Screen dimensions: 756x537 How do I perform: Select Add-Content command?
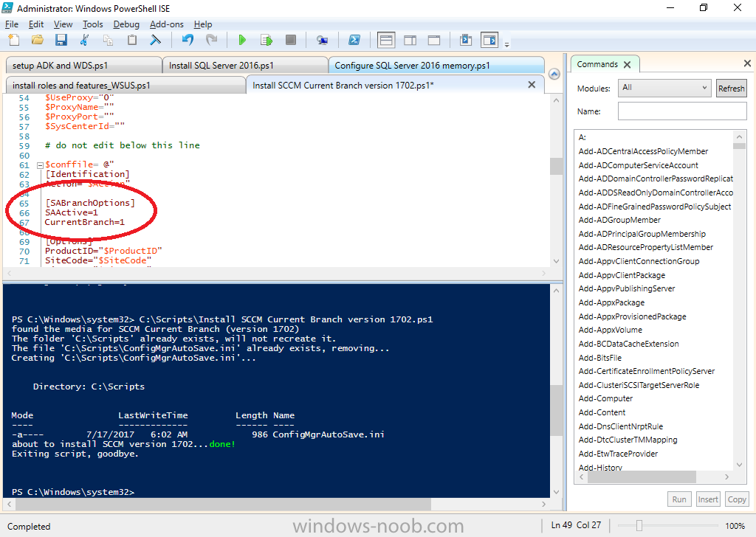coord(602,412)
